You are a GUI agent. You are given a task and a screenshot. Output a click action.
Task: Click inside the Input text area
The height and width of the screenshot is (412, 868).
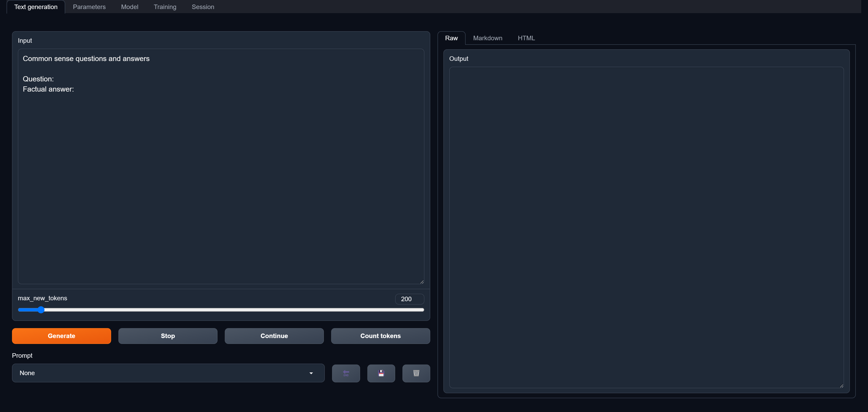221,166
